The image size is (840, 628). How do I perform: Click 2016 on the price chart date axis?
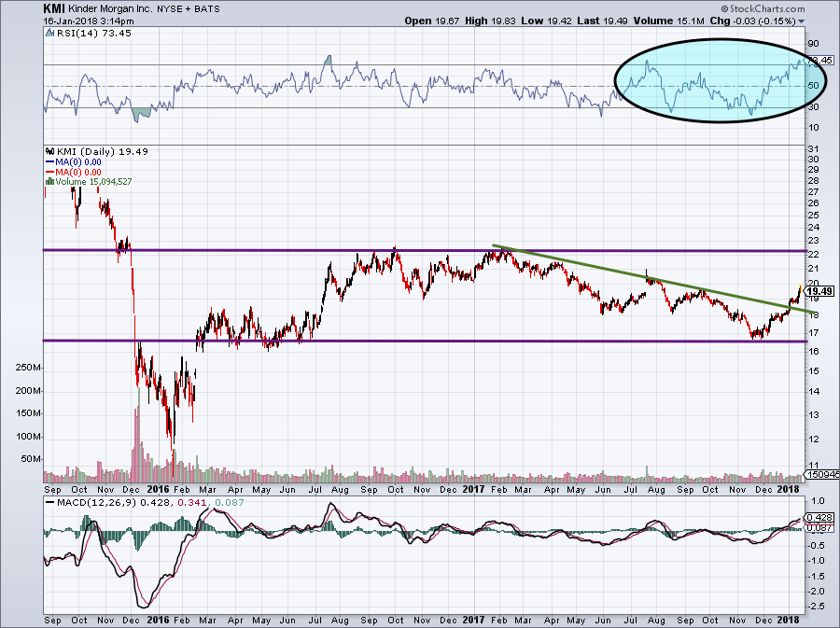[x=158, y=489]
